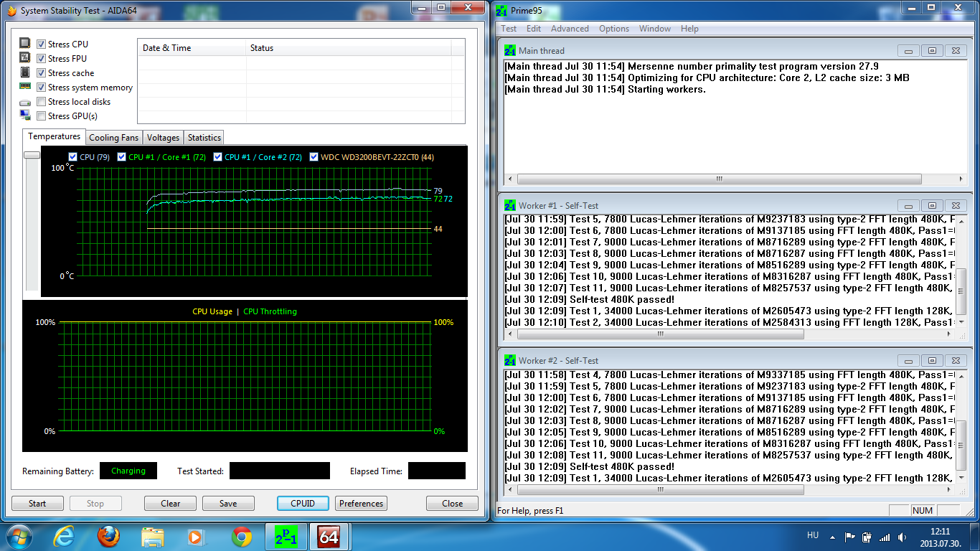Click the Clear button in AIDA64
Viewport: 980px width, 551px height.
pos(171,504)
